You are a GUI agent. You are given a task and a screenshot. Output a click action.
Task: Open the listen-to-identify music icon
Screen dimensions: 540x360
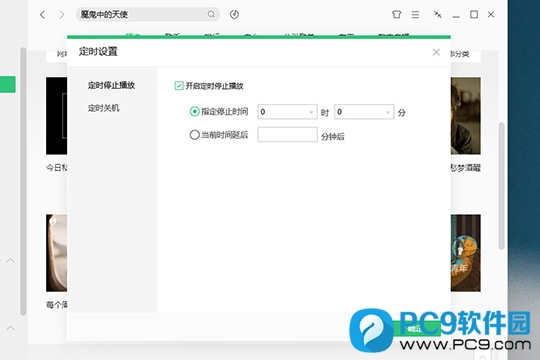coord(234,14)
